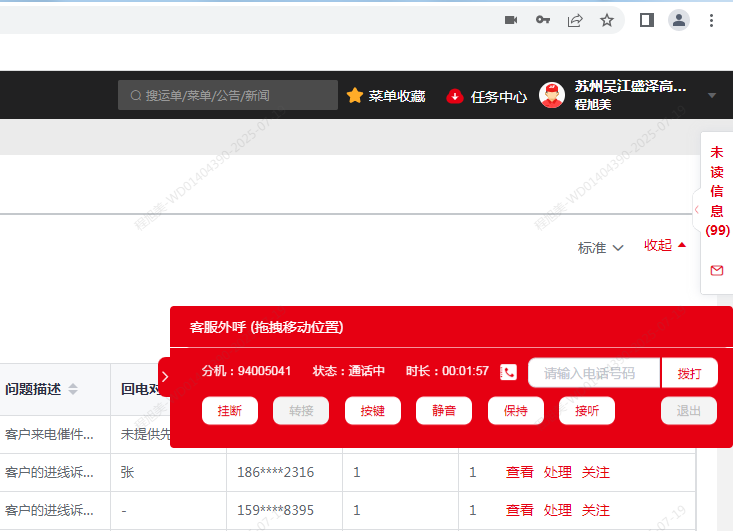Collapse filters with 收起
This screenshot has width=733, height=531.
coord(665,245)
